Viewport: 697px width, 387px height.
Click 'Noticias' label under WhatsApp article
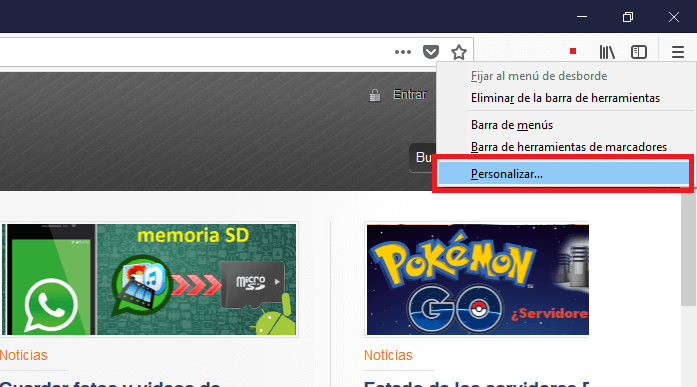click(24, 355)
